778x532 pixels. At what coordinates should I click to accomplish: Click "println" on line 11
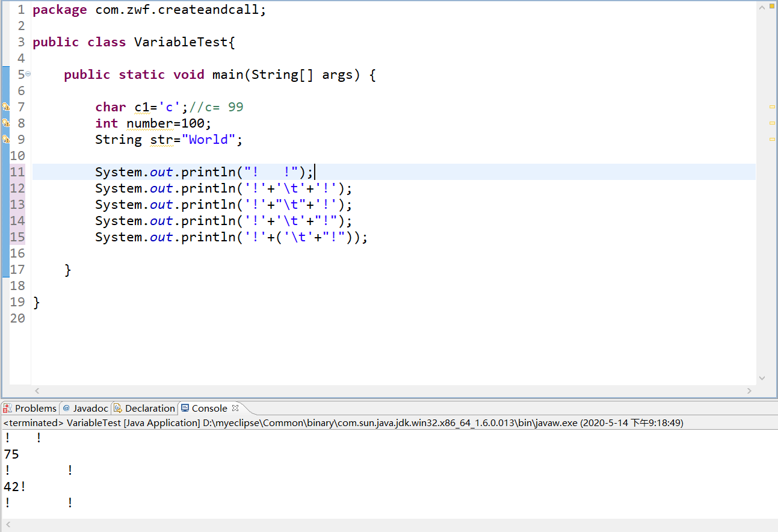click(208, 172)
